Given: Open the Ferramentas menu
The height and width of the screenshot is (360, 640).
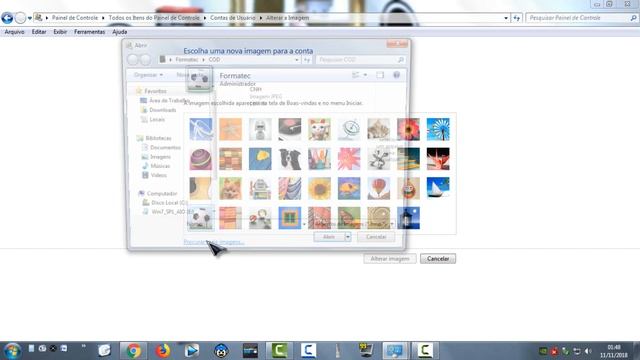Looking at the screenshot, I should [89, 32].
